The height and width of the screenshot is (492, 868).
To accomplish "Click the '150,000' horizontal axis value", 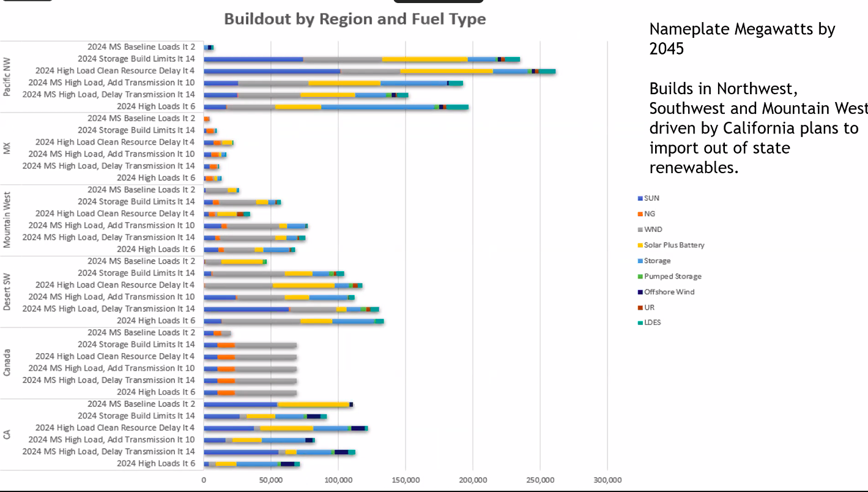I will click(406, 480).
